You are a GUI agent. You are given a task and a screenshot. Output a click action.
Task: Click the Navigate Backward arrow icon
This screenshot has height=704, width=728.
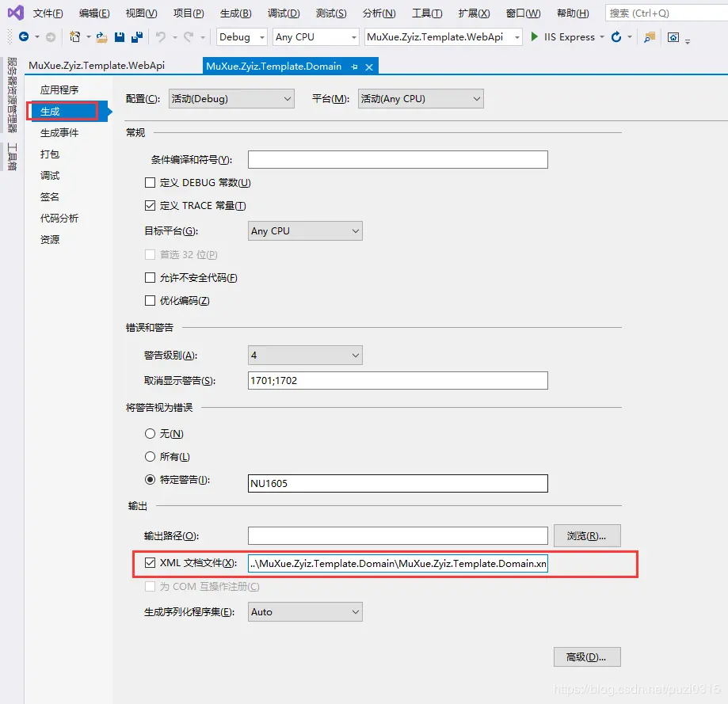click(x=24, y=36)
